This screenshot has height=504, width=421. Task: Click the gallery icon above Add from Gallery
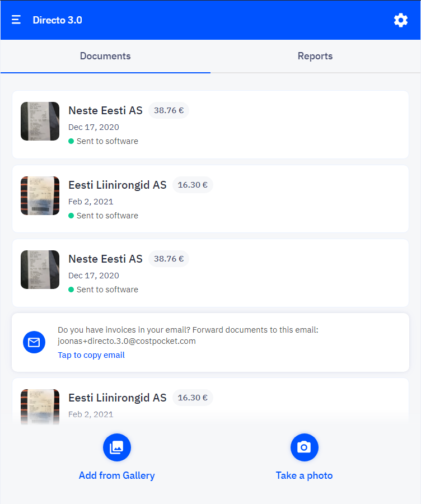(x=116, y=447)
